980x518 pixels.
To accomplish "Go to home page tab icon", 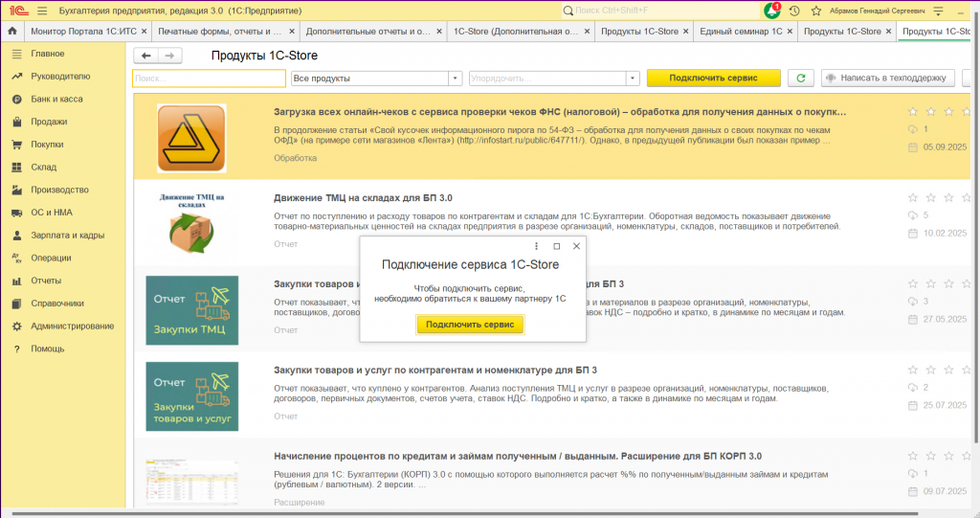I will point(11,31).
